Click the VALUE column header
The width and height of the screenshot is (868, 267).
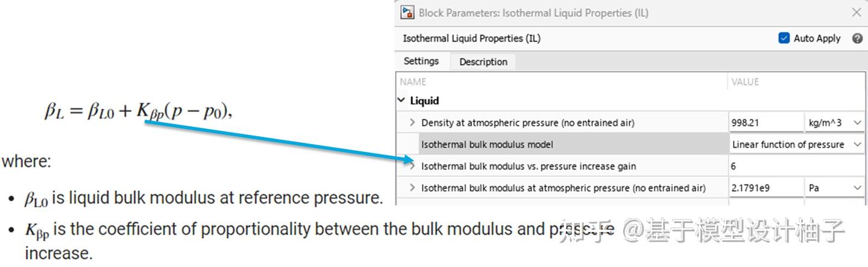745,81
